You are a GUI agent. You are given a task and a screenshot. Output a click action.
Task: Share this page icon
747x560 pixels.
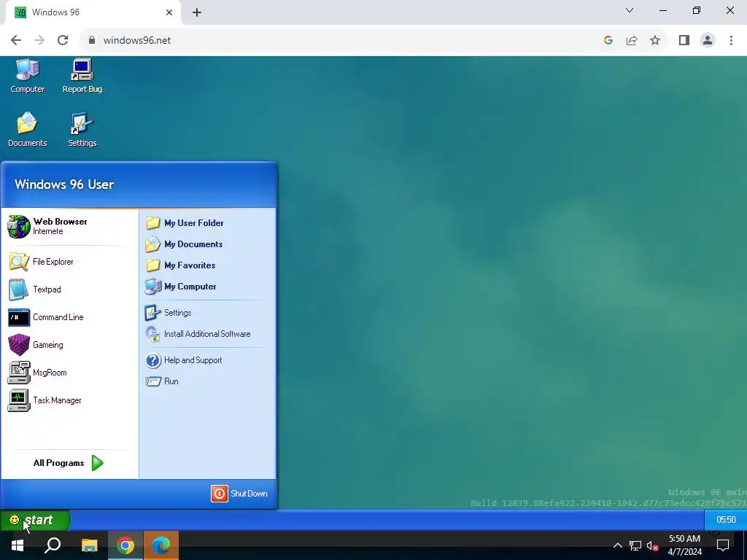tap(632, 40)
